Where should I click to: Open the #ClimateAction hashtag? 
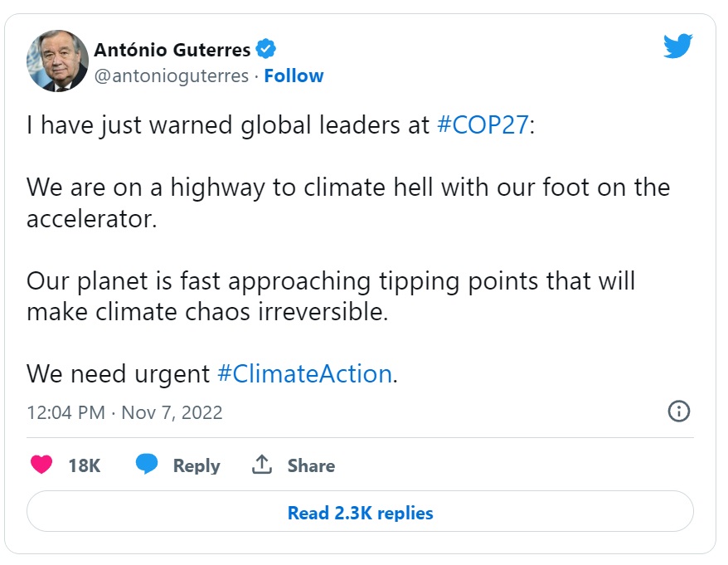click(x=303, y=373)
